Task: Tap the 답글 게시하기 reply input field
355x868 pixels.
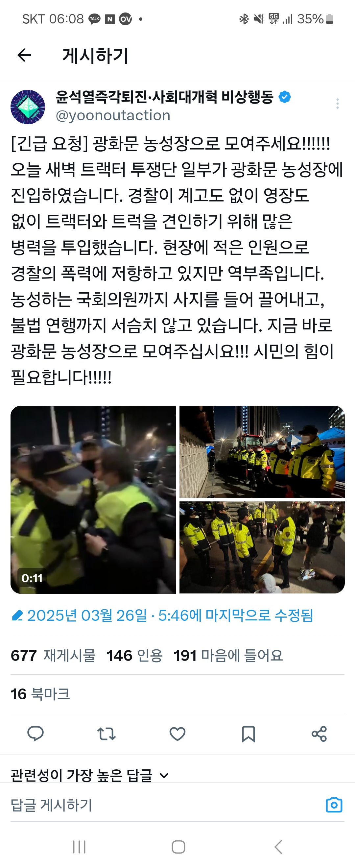Action: tap(165, 805)
